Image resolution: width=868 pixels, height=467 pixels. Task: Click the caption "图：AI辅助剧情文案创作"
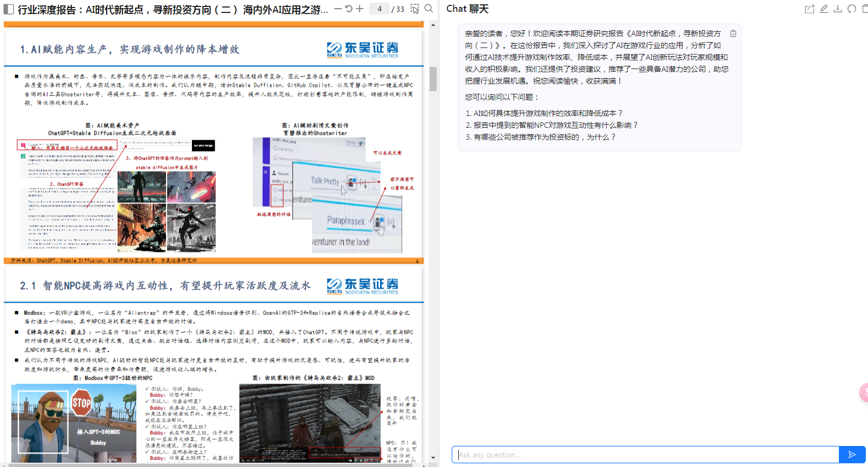315,125
